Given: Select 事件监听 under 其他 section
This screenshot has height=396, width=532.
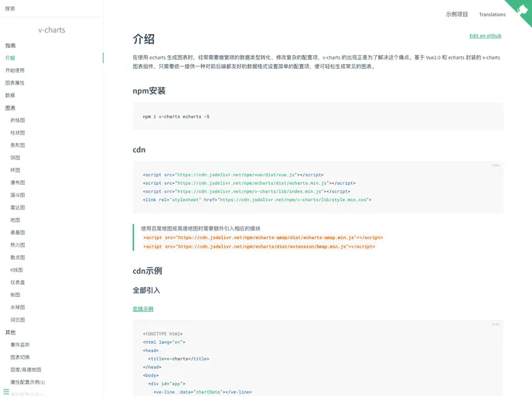Looking at the screenshot, I should 20,345.
